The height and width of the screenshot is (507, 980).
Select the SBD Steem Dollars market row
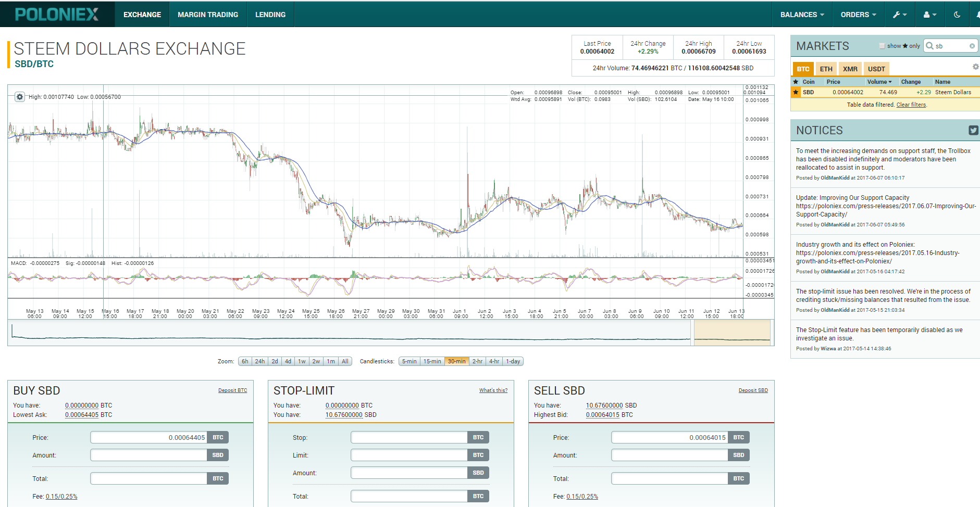tap(885, 92)
